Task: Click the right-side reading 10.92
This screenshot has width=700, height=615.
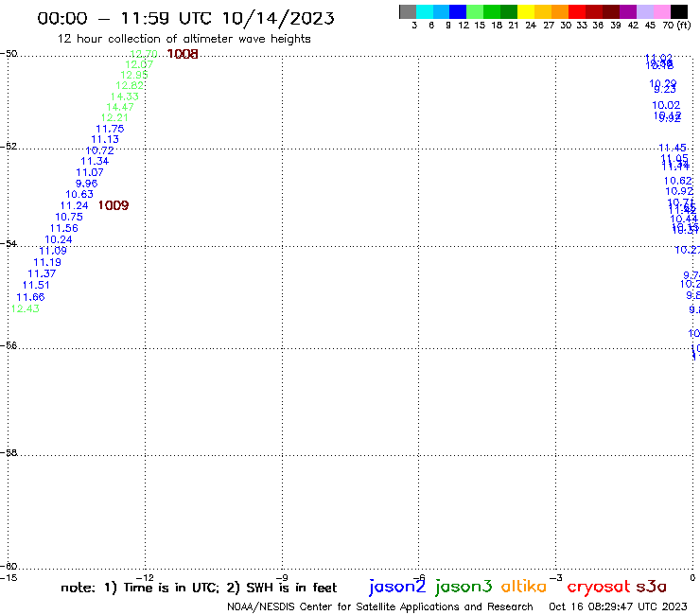Action: (679, 192)
